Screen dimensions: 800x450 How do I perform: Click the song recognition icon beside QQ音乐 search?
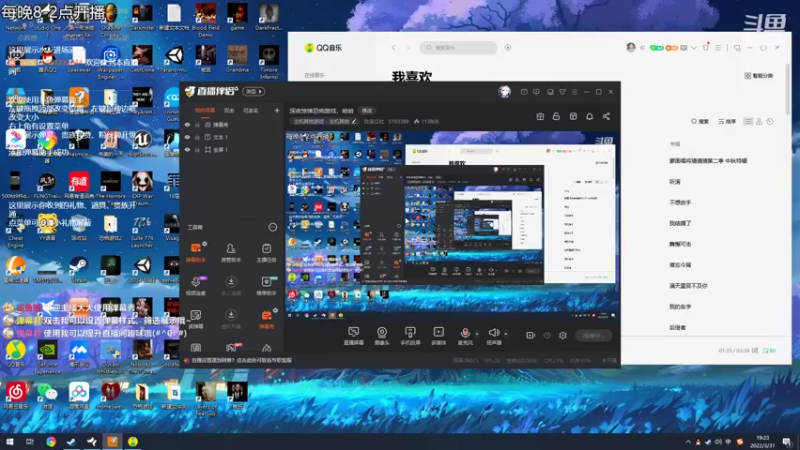click(x=508, y=47)
